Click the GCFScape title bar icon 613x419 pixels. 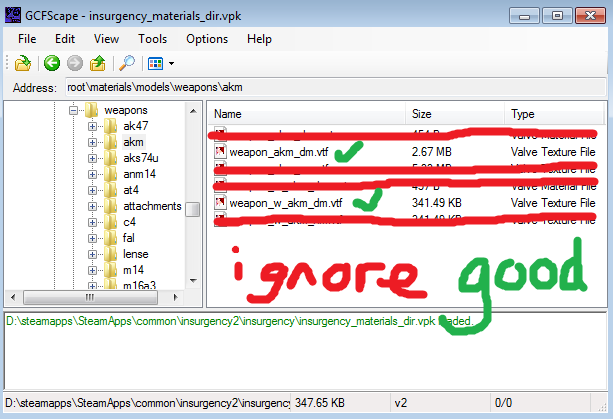[13, 15]
